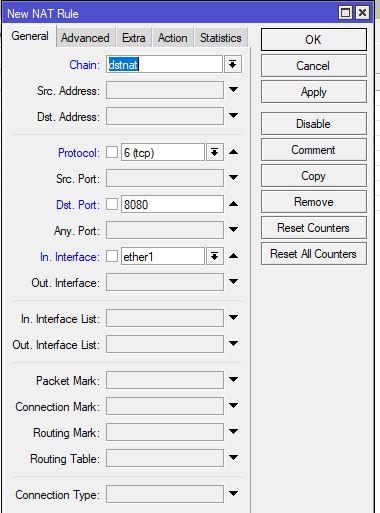Go to the Action tab
Screen dimensions: 380x513
coord(173,38)
